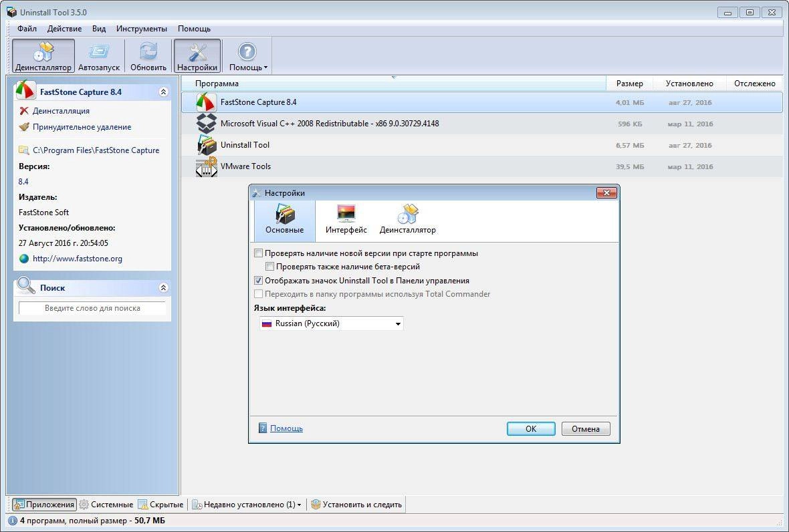Click red X Деинсталляция icon in sidebar
Screen dimensions: 789x532
pyautogui.click(x=23, y=111)
